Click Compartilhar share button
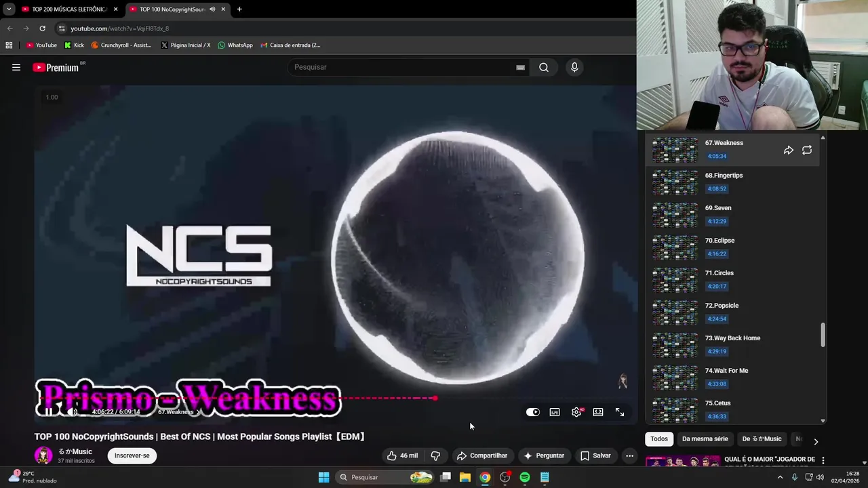 tap(482, 455)
